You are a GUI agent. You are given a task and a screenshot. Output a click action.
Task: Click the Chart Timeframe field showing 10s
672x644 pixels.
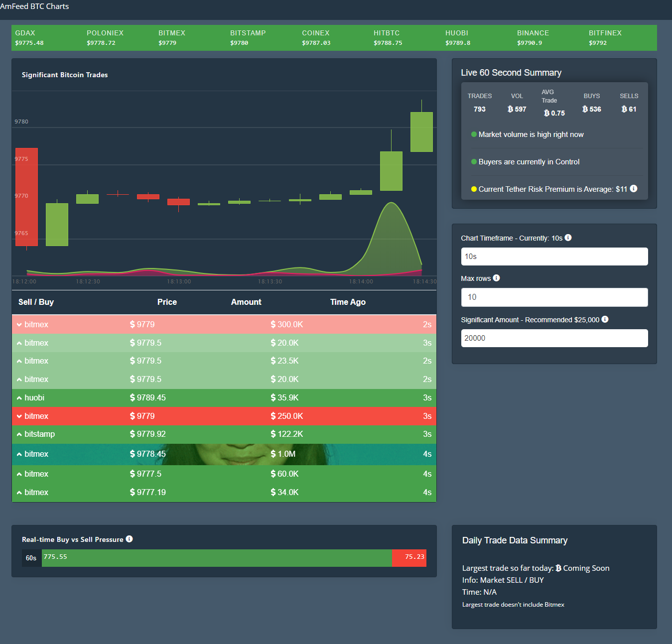click(x=554, y=257)
